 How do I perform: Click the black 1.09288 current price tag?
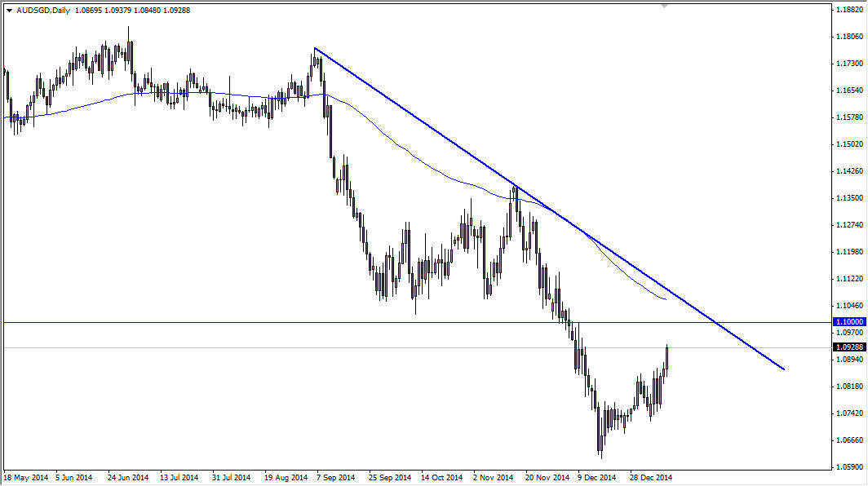pyautogui.click(x=848, y=347)
